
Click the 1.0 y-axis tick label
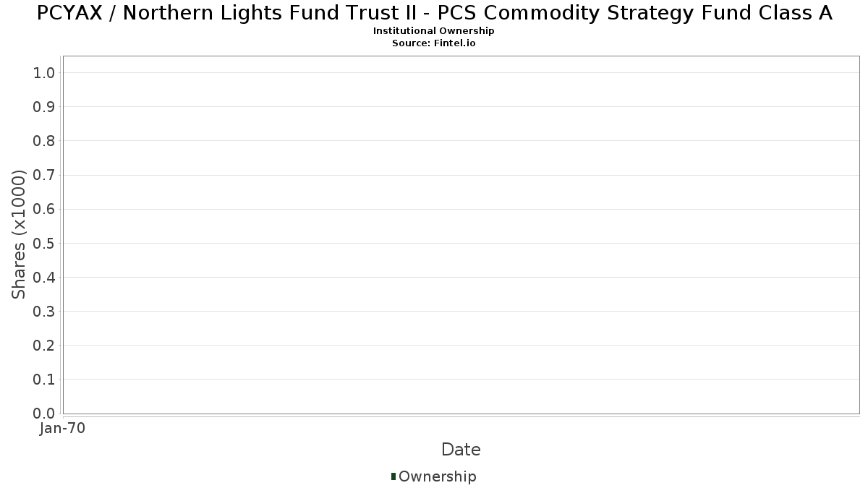pos(44,72)
